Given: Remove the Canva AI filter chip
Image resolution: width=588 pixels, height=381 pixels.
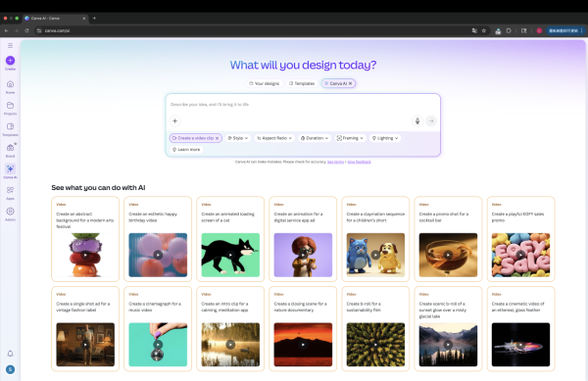Looking at the screenshot, I should point(350,83).
